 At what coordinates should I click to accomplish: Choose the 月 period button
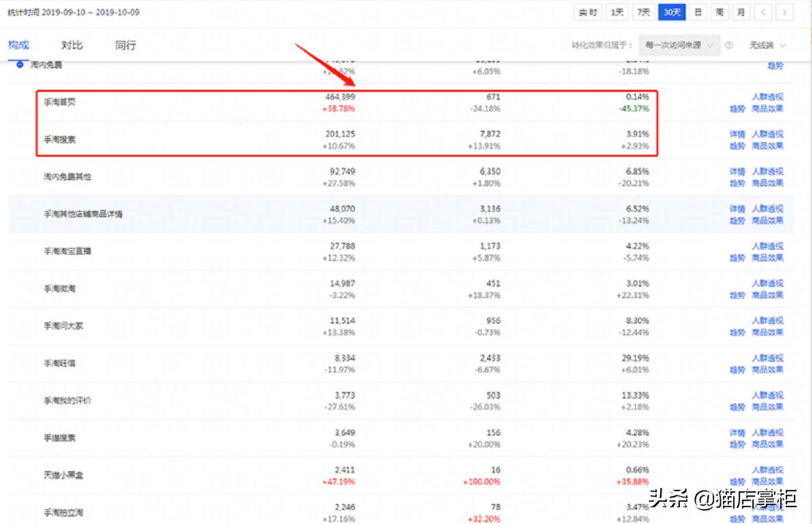point(740,13)
